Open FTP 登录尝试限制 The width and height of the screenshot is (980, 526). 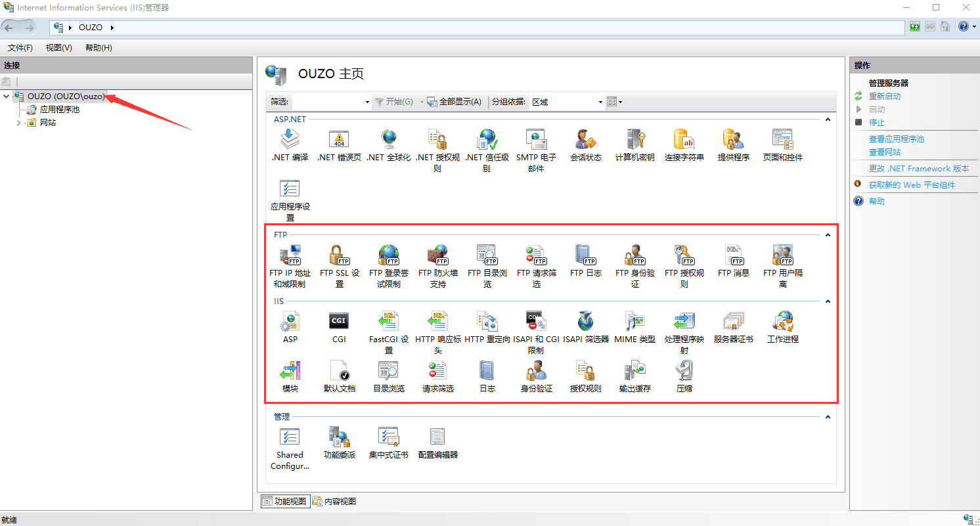[x=388, y=266]
